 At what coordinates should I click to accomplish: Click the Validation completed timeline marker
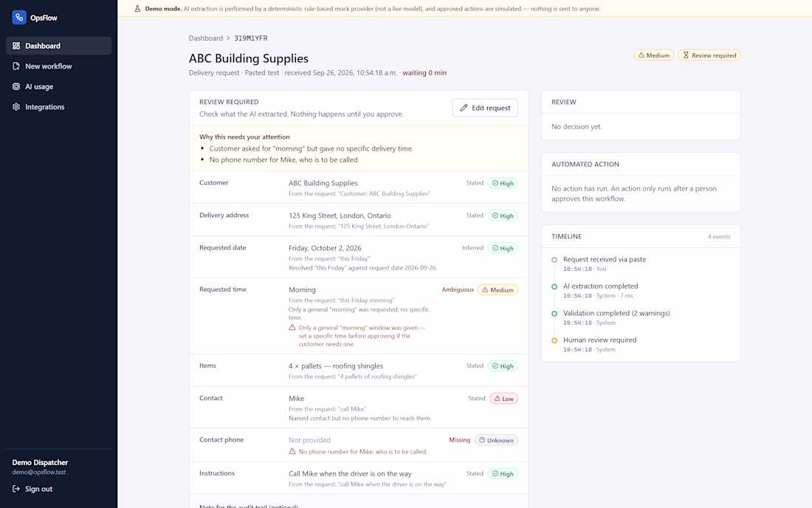[554, 313]
